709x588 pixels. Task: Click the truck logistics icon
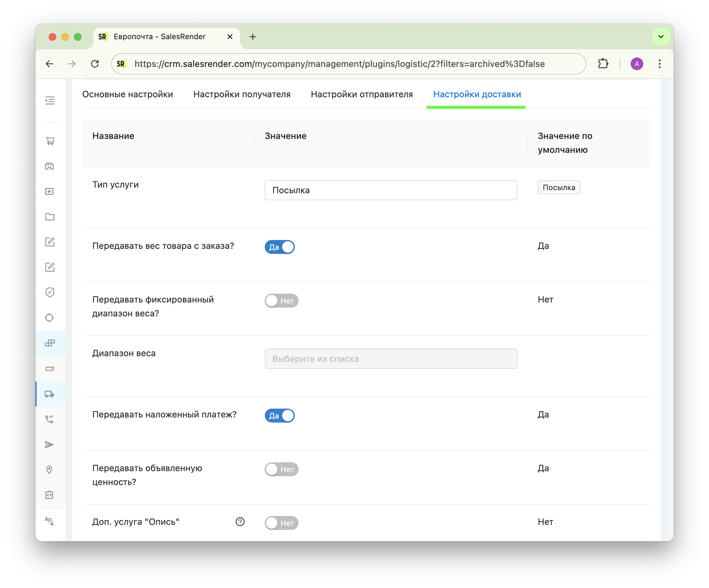tap(50, 394)
